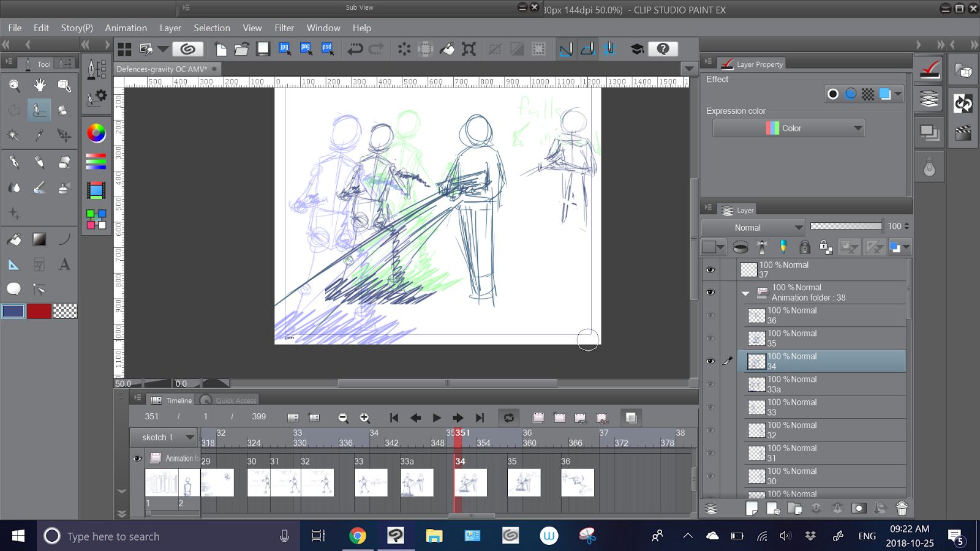The height and width of the screenshot is (551, 980).
Task: Hide layer 37 with the eye icon
Action: [x=710, y=270]
